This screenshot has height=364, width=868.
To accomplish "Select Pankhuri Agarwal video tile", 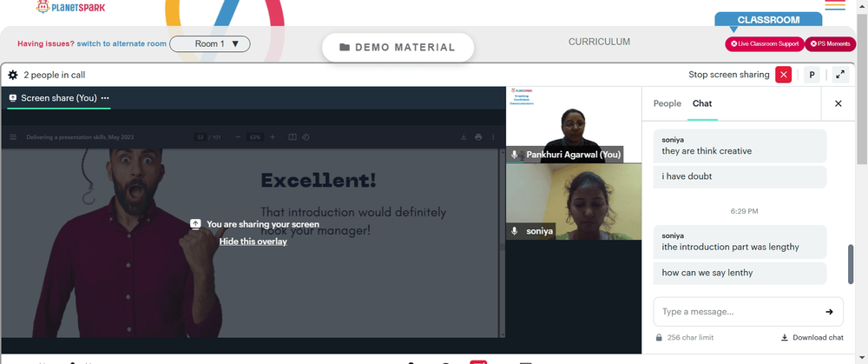I will point(574,124).
